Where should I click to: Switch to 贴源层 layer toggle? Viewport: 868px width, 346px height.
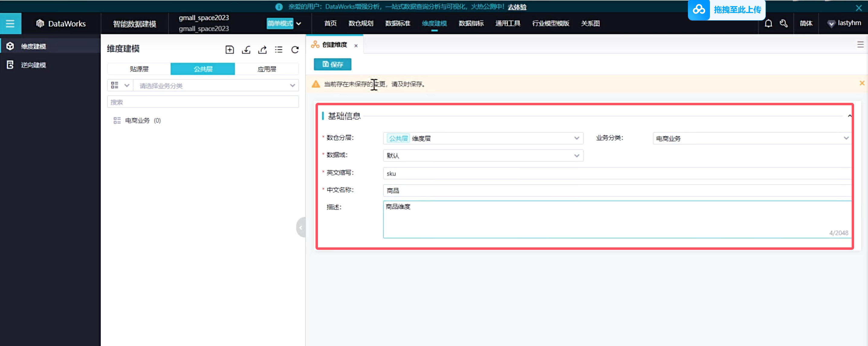pos(139,69)
